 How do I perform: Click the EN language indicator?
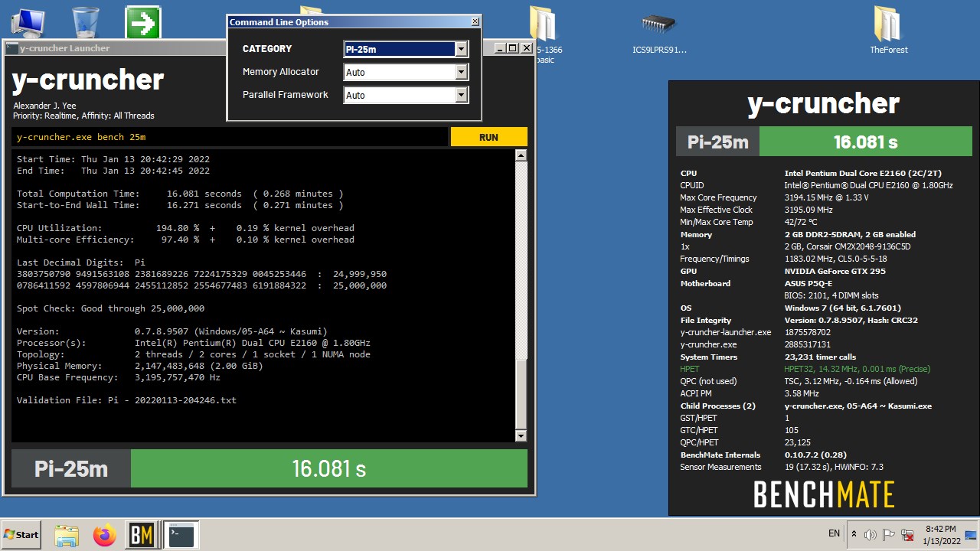(834, 533)
